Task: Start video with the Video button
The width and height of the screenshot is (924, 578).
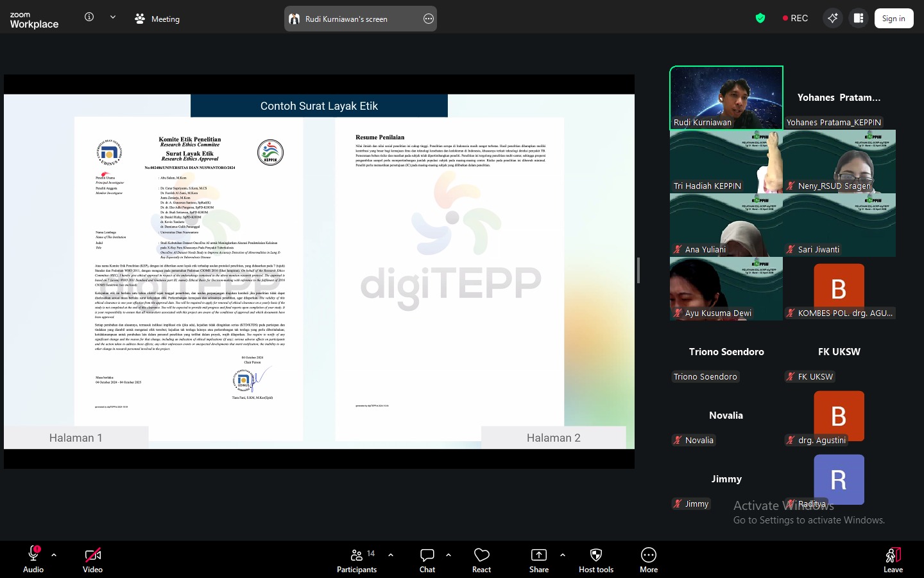Action: 92,559
